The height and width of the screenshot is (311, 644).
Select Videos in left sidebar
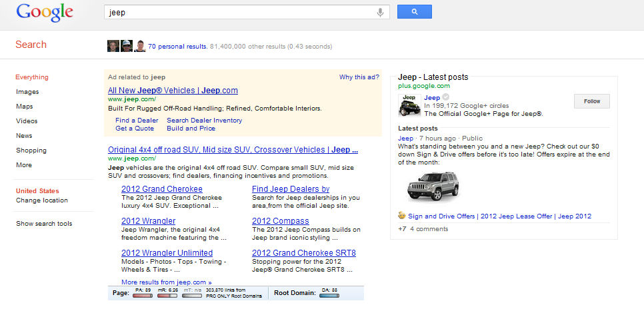[27, 121]
